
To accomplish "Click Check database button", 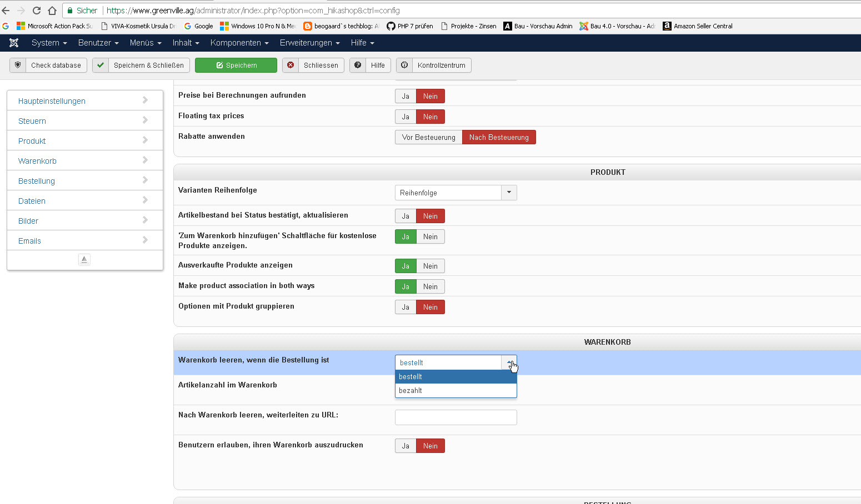I will pyautogui.click(x=48, y=65).
